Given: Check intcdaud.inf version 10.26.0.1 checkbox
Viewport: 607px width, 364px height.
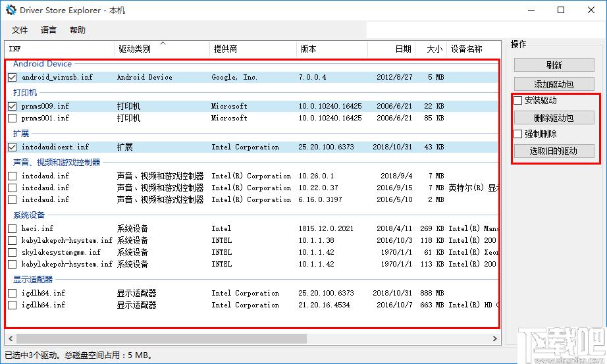Looking at the screenshot, I should pyautogui.click(x=13, y=176).
